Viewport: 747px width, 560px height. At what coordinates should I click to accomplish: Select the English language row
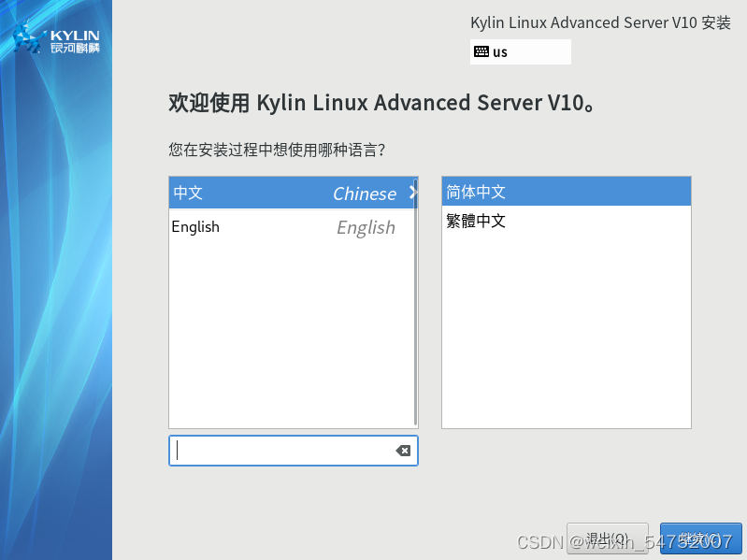click(292, 226)
